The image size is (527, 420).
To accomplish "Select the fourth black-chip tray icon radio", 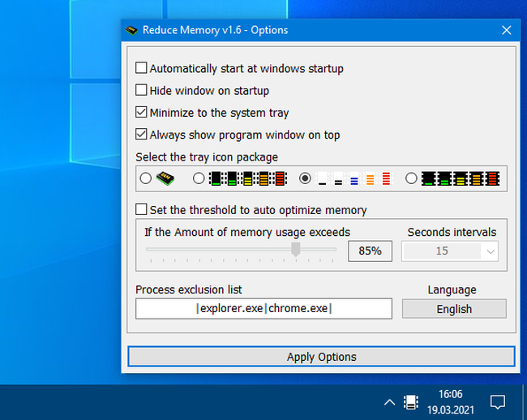I will coord(411,178).
